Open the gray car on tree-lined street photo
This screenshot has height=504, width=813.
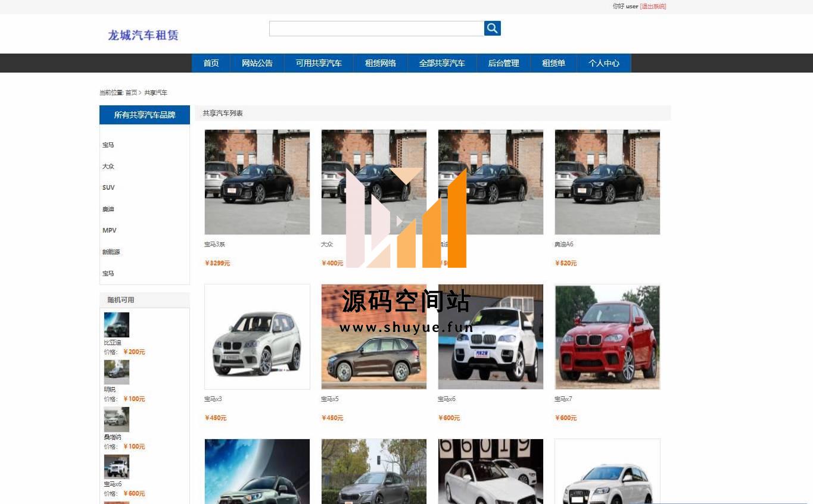tap(374, 471)
